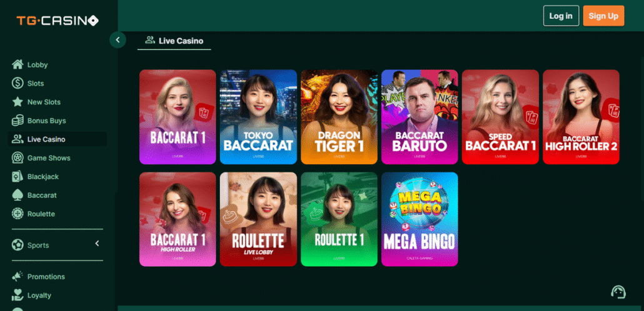Expand the Sports menu chevron
Image resolution: width=644 pixels, height=311 pixels.
click(x=98, y=244)
